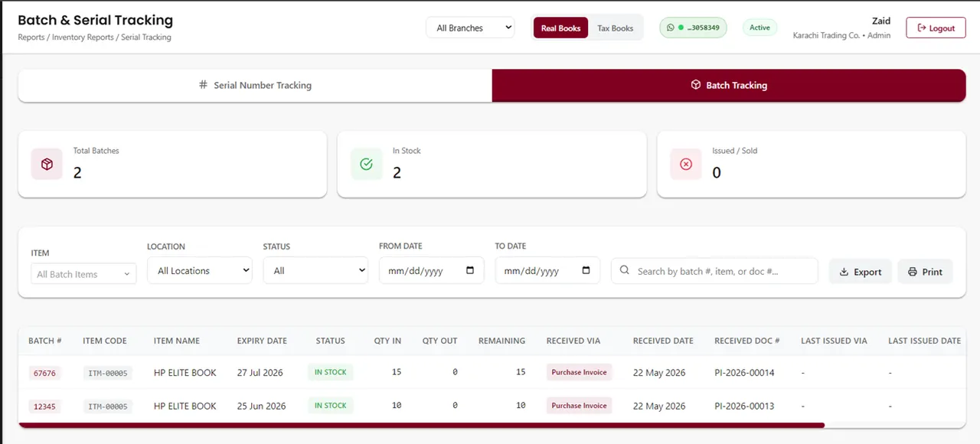Screen dimensions: 980x444
Task: Click the RECEIVED VIA column header
Action: click(573, 341)
